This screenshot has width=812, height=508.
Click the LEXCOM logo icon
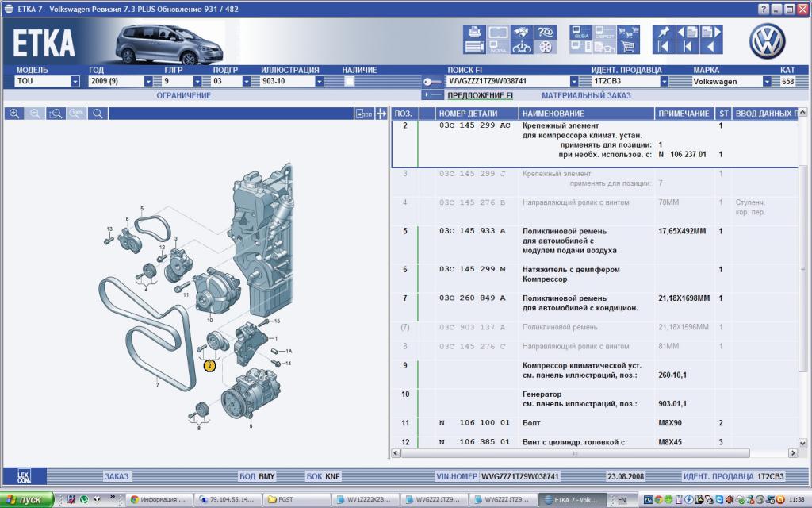point(25,476)
